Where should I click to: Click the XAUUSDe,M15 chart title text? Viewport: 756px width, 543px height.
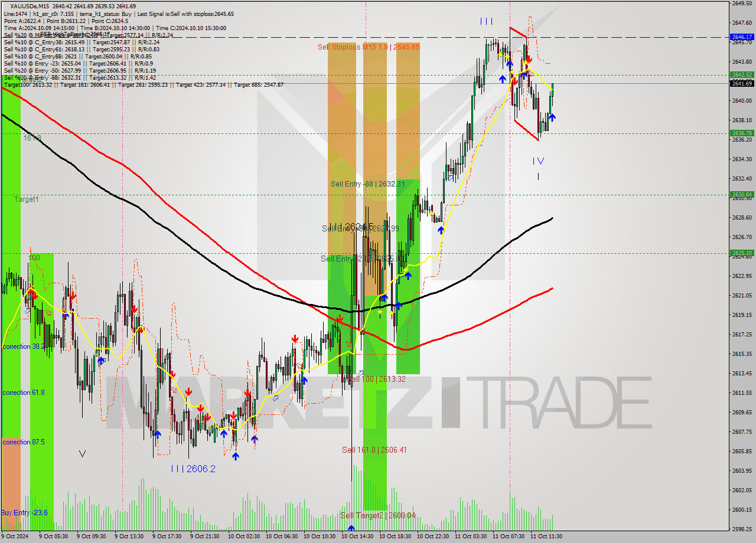29,6
